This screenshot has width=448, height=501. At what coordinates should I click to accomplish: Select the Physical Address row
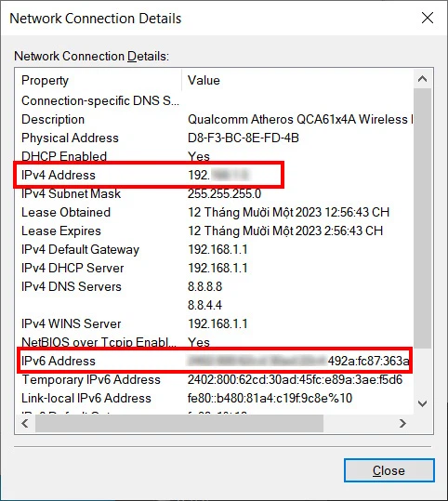[x=215, y=138]
